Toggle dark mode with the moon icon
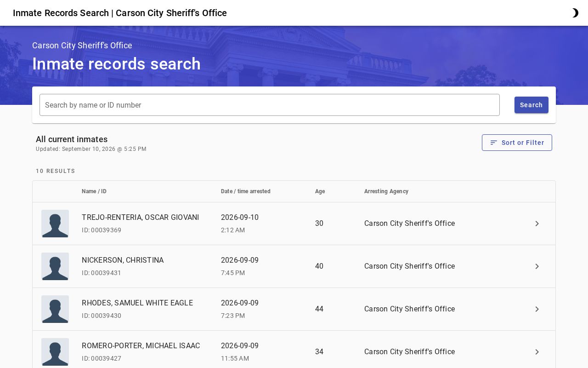This screenshot has width=588, height=368. [x=575, y=13]
